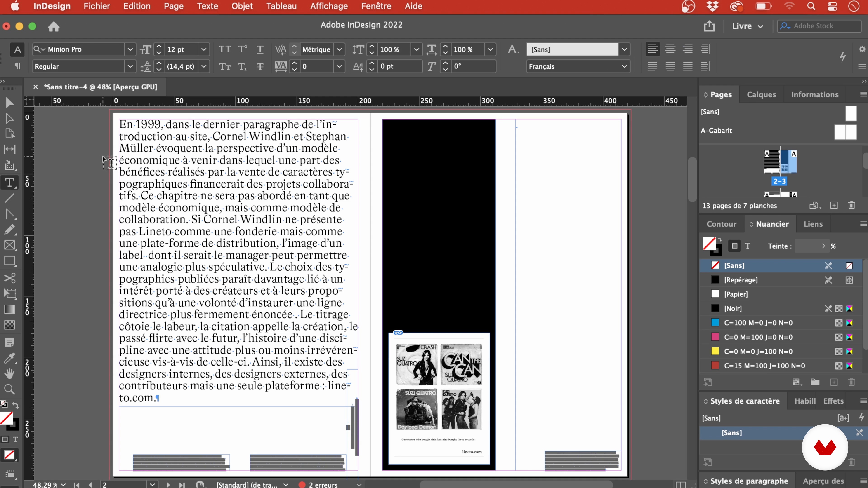Select the 2-3 spread thumbnail
This screenshot has height=488, width=868.
click(780, 162)
